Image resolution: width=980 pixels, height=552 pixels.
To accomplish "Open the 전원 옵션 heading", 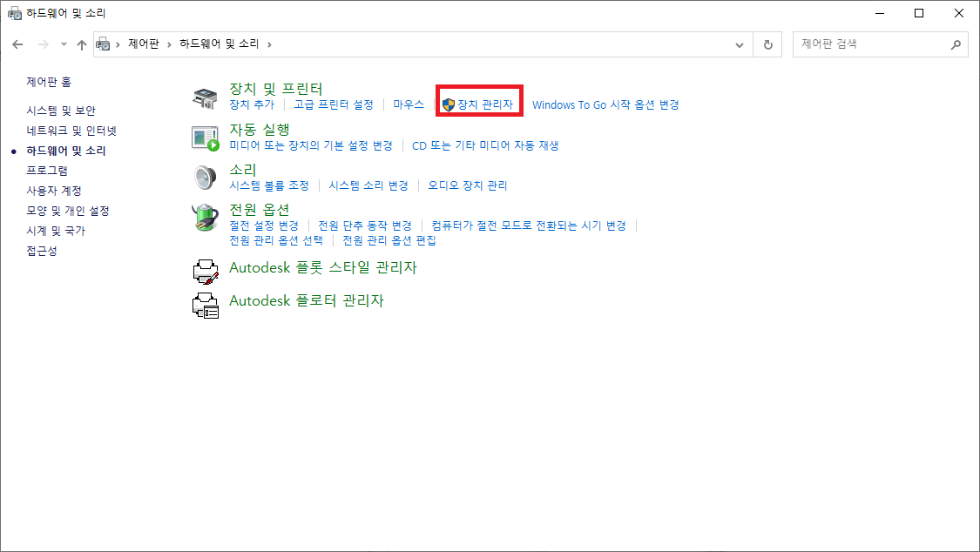I will tap(260, 209).
